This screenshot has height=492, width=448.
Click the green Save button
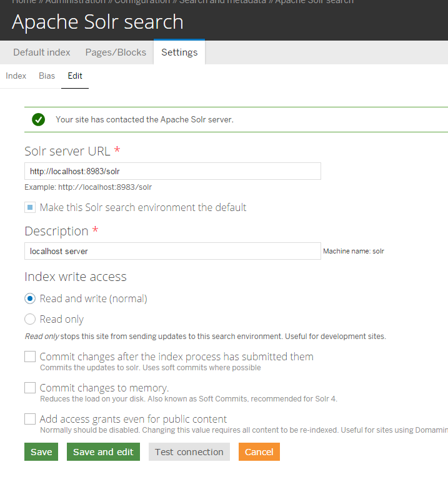(41, 452)
